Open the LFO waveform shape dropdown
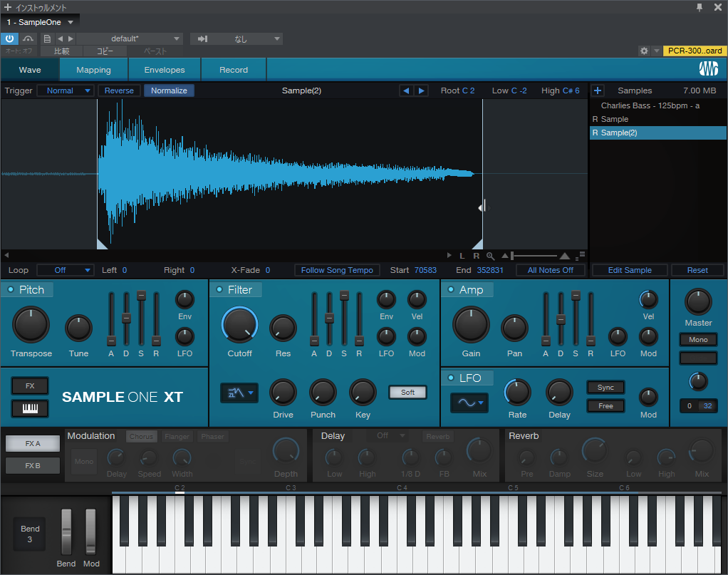Viewport: 728px width, 575px height. pyautogui.click(x=469, y=403)
